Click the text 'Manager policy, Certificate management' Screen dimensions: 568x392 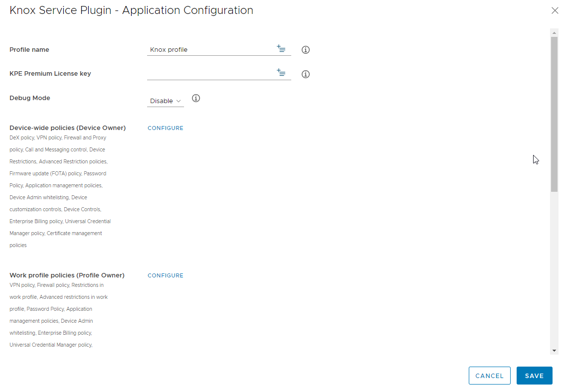point(56,233)
